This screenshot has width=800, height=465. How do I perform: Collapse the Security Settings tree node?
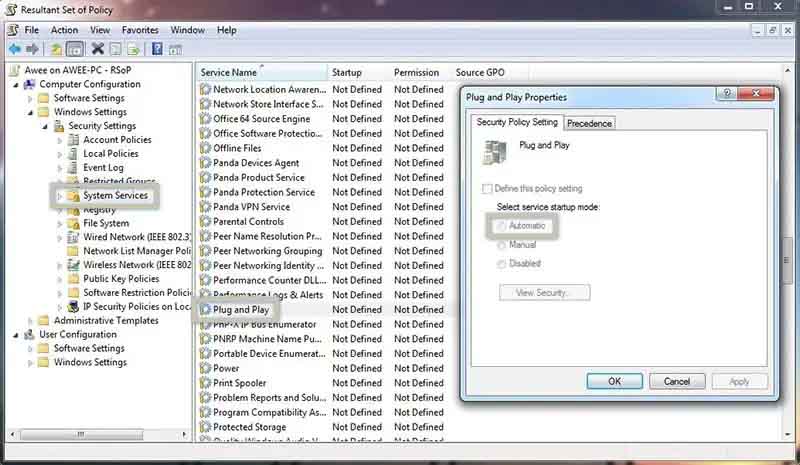coord(45,126)
